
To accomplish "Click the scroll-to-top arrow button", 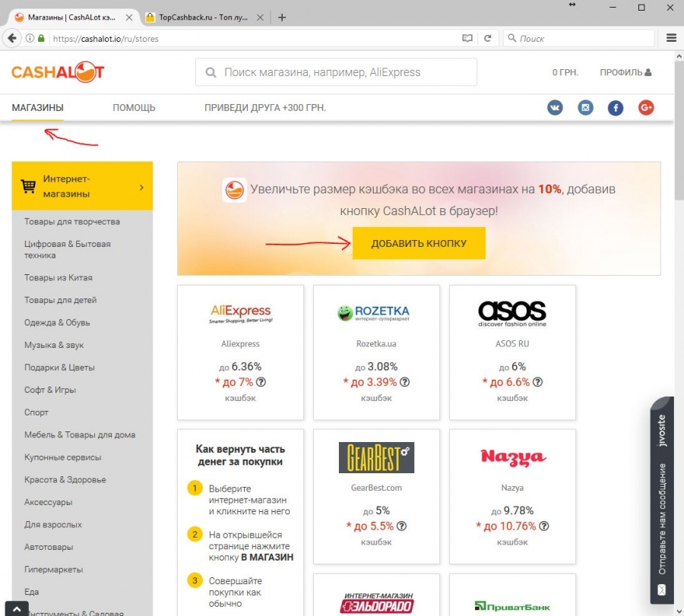I will (17, 609).
